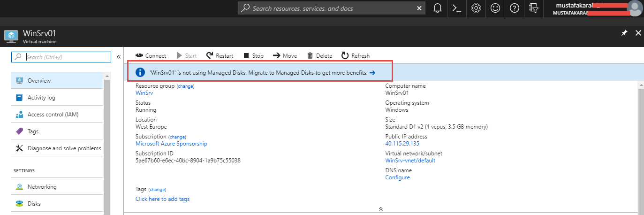Click the virtual machine icon beside WinSrv01 title

click(11, 36)
